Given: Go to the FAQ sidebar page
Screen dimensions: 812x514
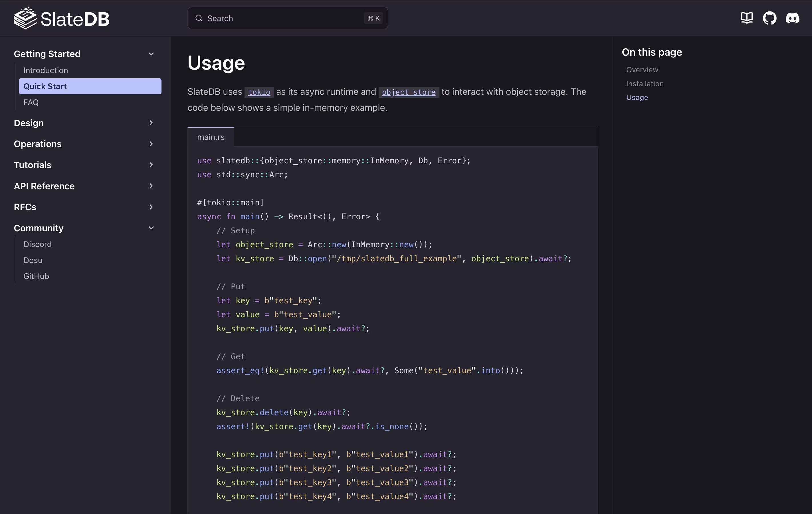Looking at the screenshot, I should [x=31, y=102].
